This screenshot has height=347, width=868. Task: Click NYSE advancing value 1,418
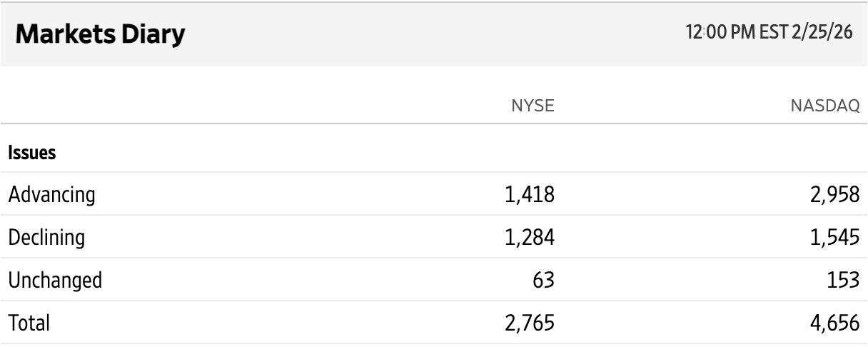530,194
